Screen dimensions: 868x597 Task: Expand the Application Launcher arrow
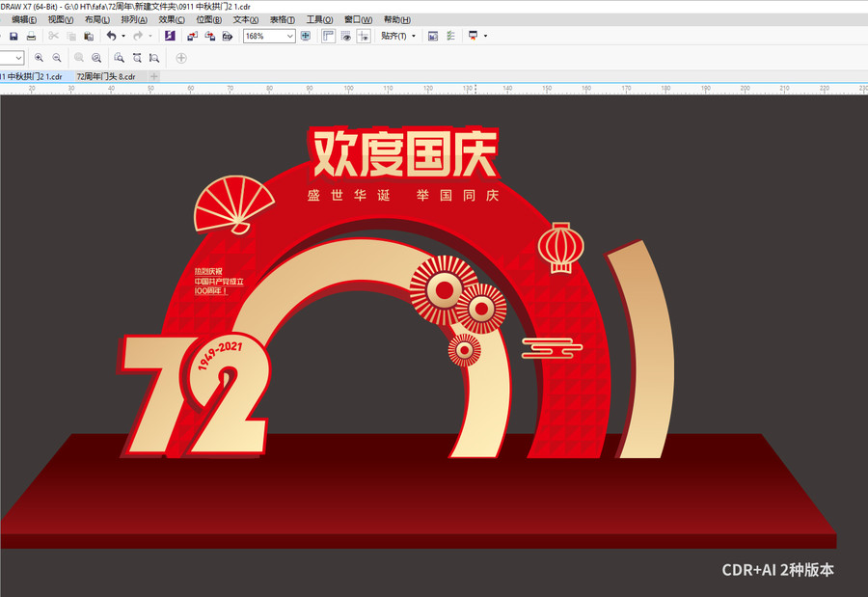[x=485, y=36]
